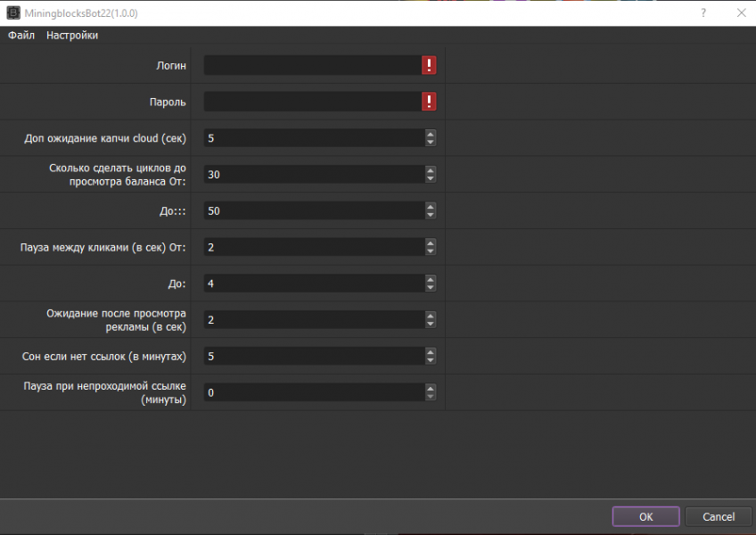Open the Настройки menu
This screenshot has height=535, width=756.
[x=72, y=35]
